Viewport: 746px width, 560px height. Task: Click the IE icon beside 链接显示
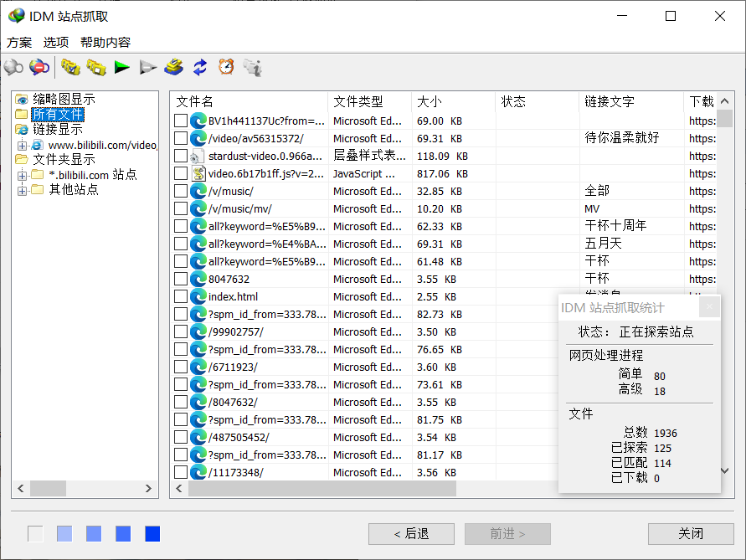[22, 130]
